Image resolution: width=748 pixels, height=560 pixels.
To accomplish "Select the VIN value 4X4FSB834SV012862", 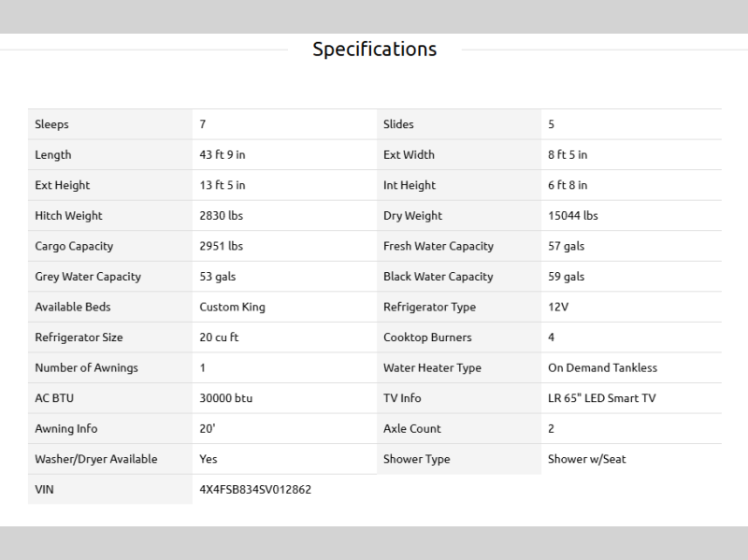I will click(255, 489).
